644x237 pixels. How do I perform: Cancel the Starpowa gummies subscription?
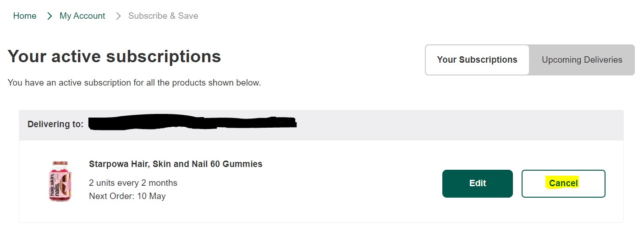click(x=563, y=183)
